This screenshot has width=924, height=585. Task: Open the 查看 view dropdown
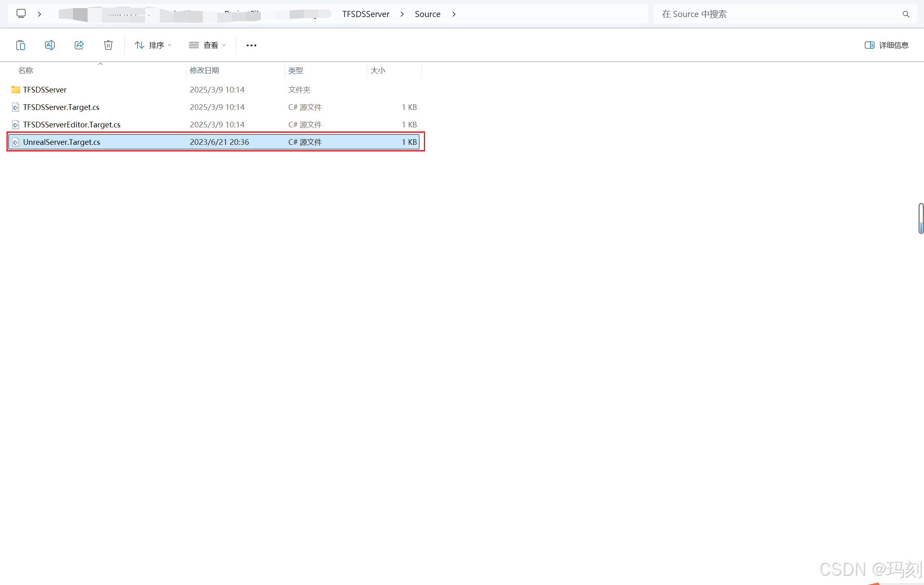click(x=207, y=45)
